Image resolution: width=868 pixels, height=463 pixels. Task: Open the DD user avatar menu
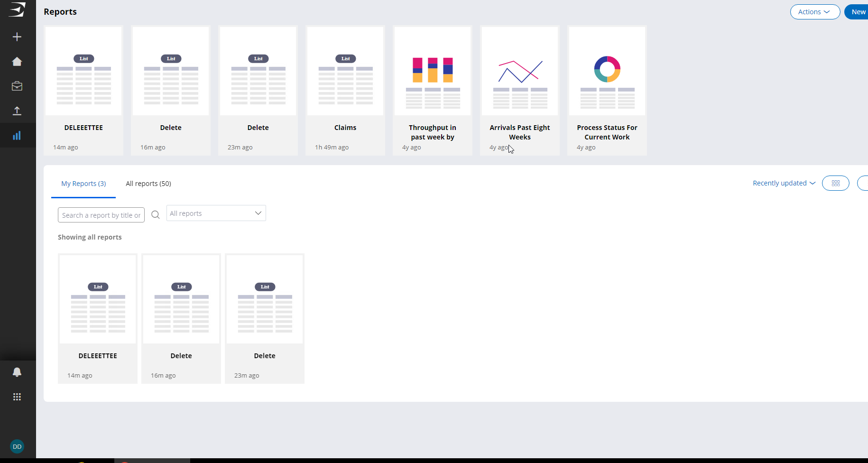[x=17, y=446]
